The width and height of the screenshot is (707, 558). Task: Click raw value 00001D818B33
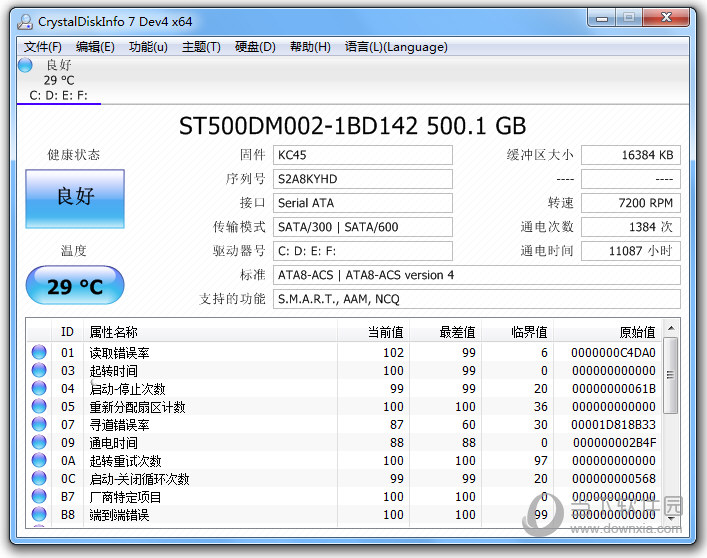(x=613, y=425)
